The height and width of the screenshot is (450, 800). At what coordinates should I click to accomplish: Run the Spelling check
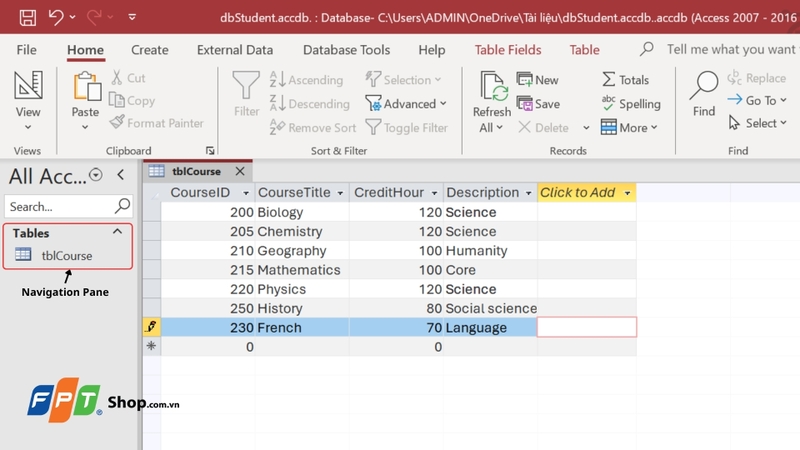tap(630, 104)
